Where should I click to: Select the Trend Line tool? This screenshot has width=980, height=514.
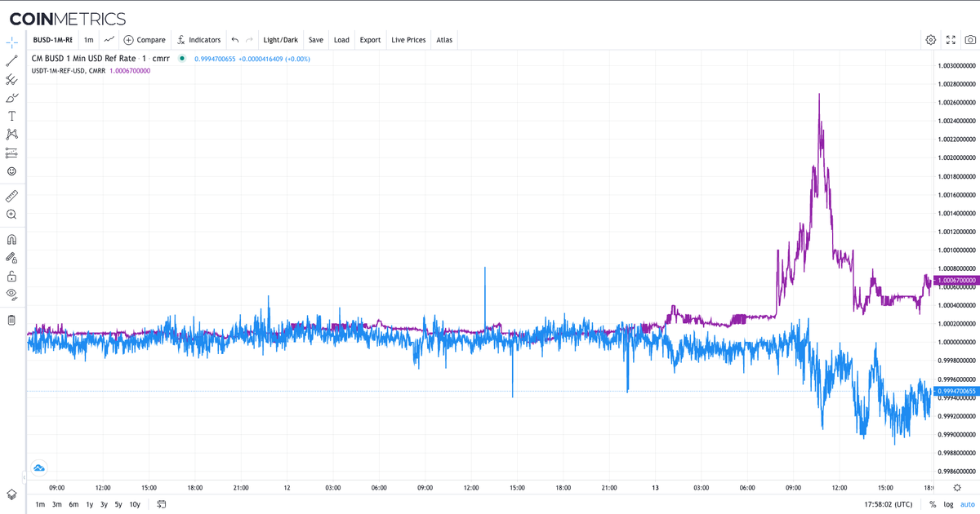[x=11, y=59]
